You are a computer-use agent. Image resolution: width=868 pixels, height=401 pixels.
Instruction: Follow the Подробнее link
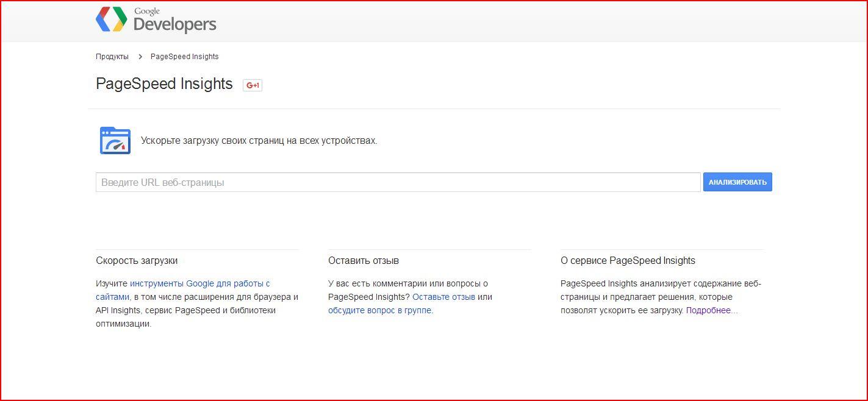tap(712, 310)
